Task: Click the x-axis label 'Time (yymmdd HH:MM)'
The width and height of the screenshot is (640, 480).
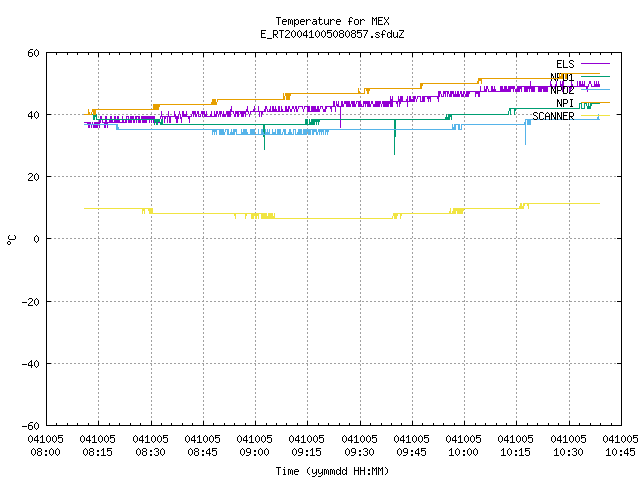Action: tap(332, 471)
